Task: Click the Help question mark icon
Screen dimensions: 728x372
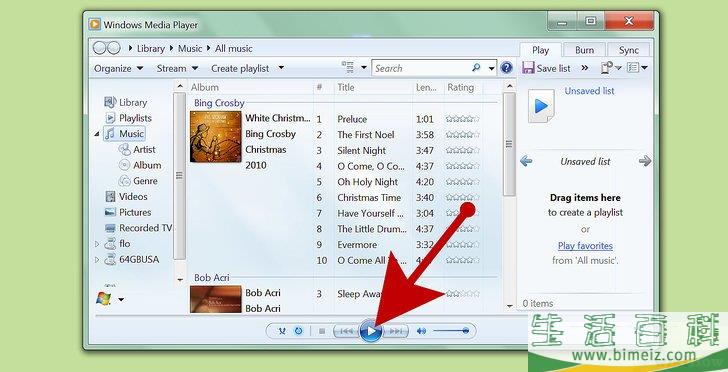Action: 507,68
